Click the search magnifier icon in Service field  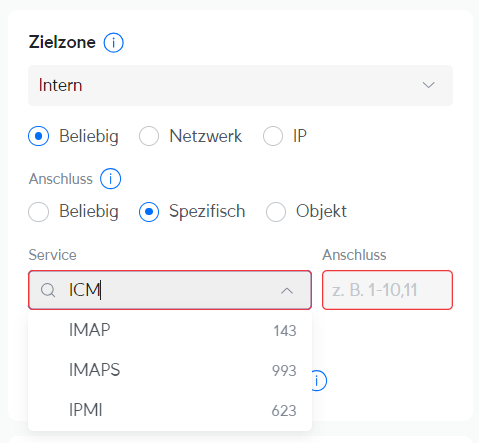(x=48, y=290)
